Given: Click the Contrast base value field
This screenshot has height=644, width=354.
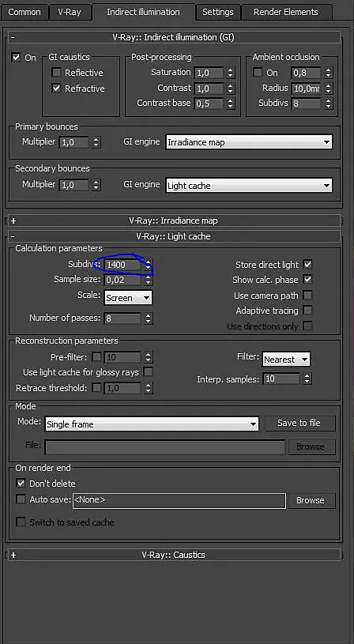Looking at the screenshot, I should (x=209, y=104).
